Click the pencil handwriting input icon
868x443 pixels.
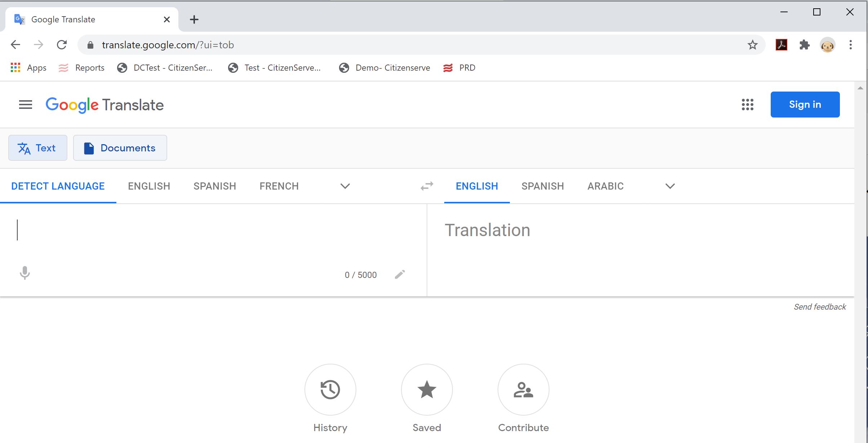[400, 275]
